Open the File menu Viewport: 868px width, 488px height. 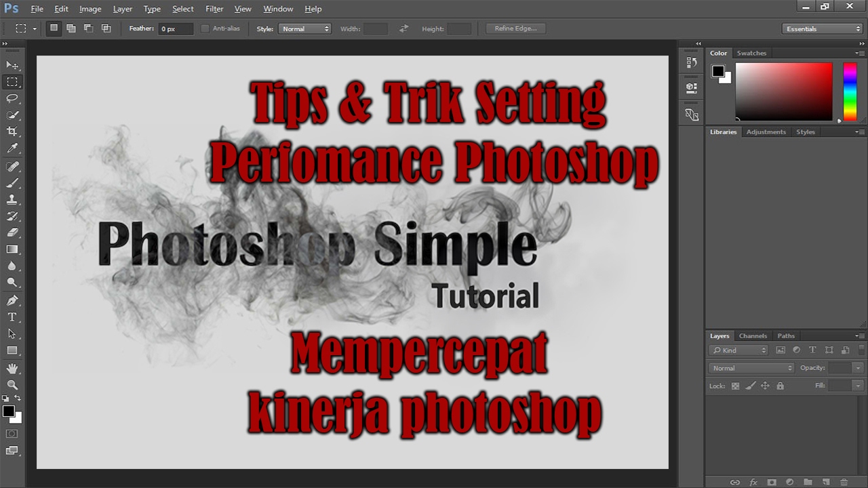click(x=37, y=9)
